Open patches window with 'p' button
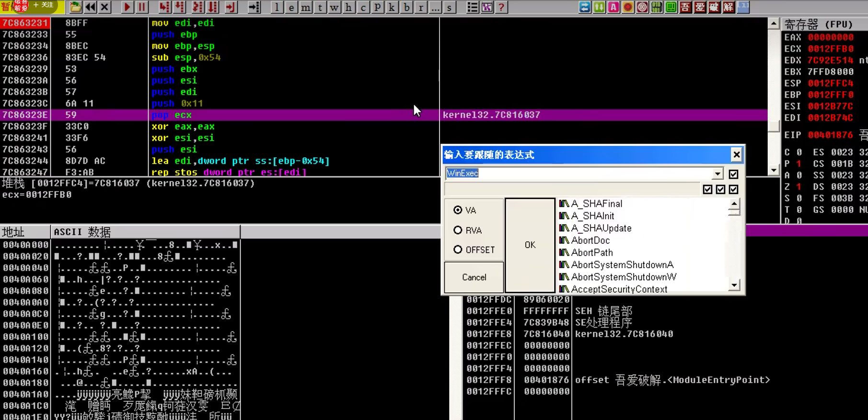 (377, 7)
